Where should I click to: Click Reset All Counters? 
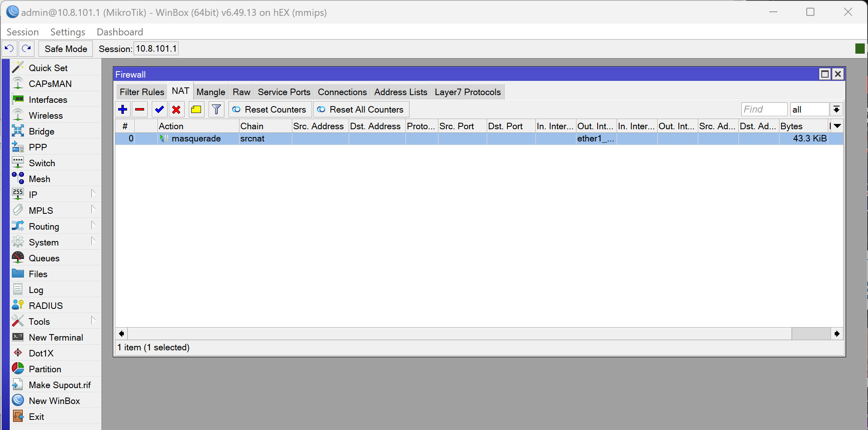361,109
